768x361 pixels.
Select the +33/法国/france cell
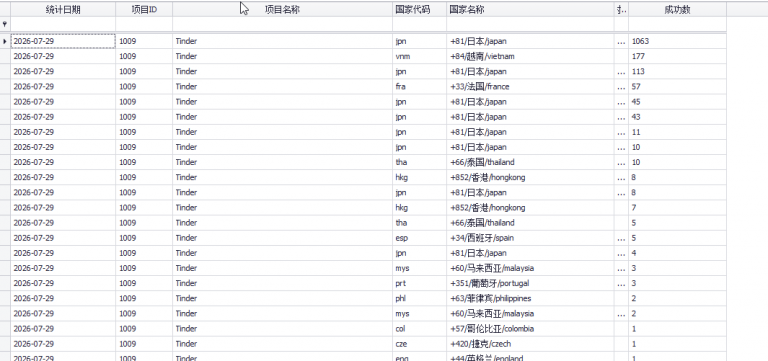530,87
